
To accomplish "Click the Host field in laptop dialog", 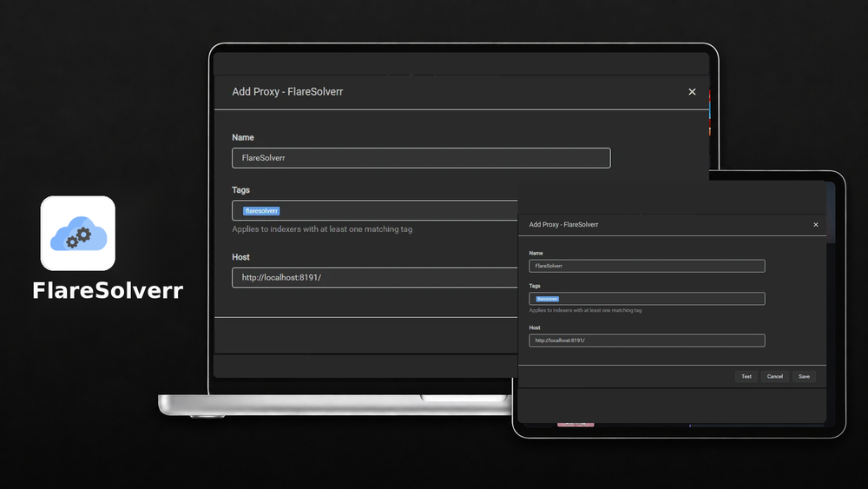I will click(x=375, y=277).
